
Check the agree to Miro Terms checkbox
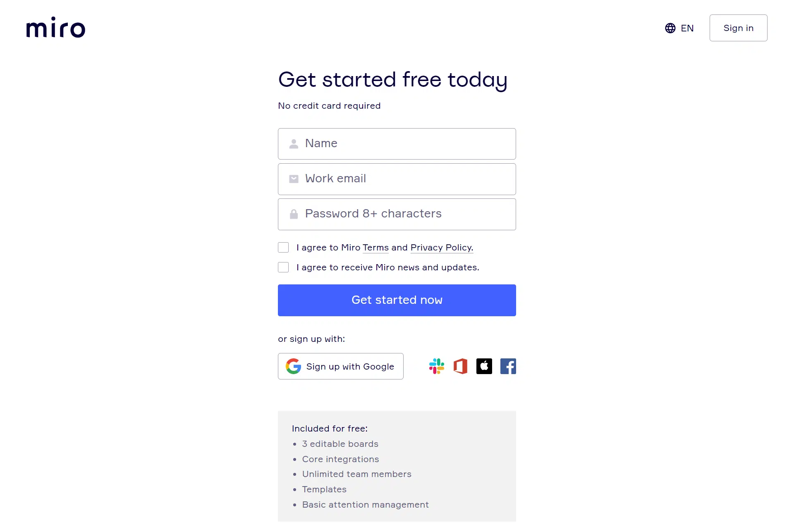click(x=283, y=248)
